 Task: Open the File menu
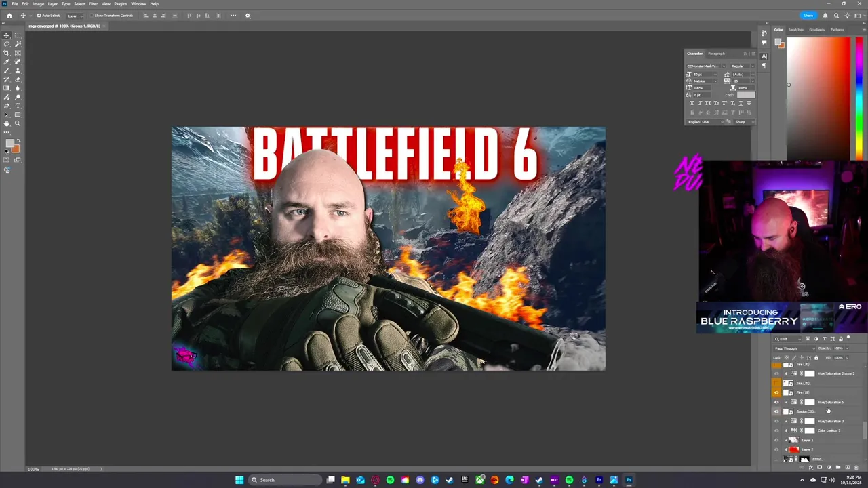[x=15, y=4]
